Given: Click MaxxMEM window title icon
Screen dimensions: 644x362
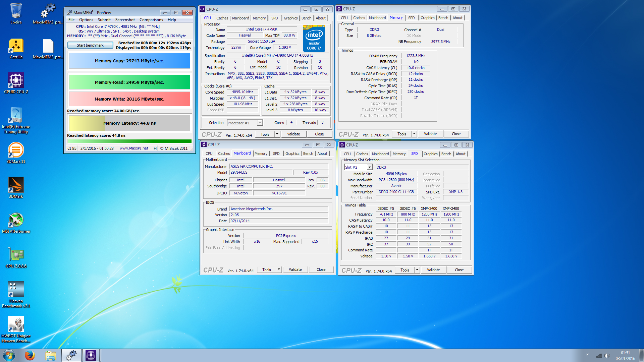Looking at the screenshot, I should coord(69,12).
